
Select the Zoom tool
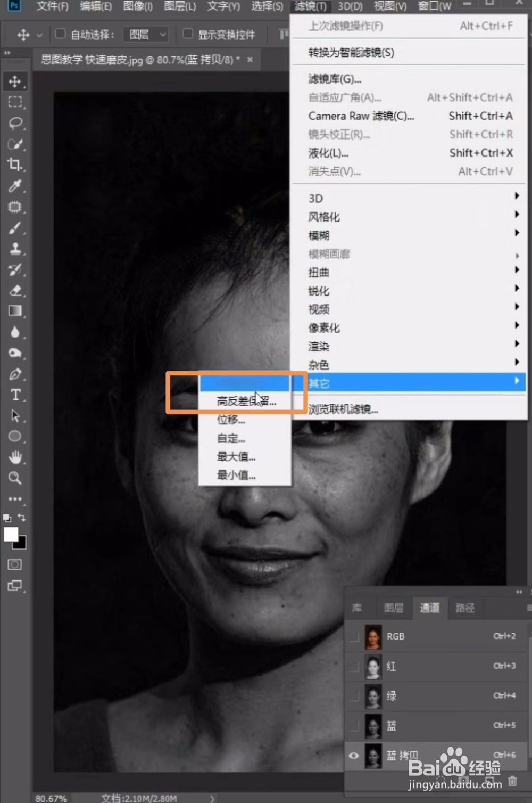(15, 478)
